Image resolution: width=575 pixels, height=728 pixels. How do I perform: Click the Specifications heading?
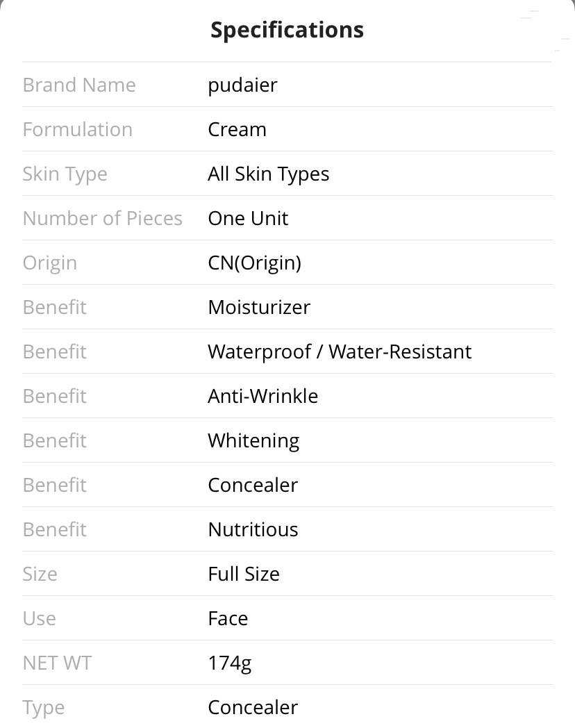(x=287, y=31)
